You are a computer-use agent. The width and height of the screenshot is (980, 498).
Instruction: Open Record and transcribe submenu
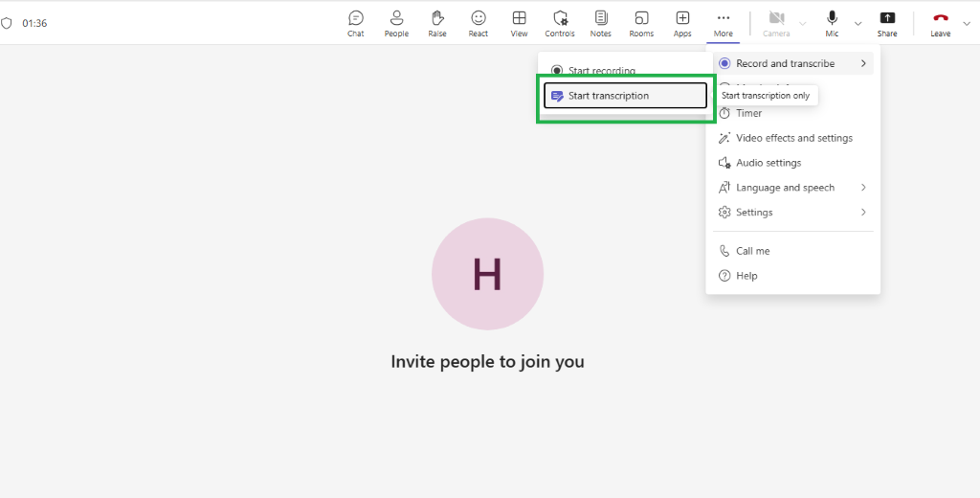[x=792, y=63]
